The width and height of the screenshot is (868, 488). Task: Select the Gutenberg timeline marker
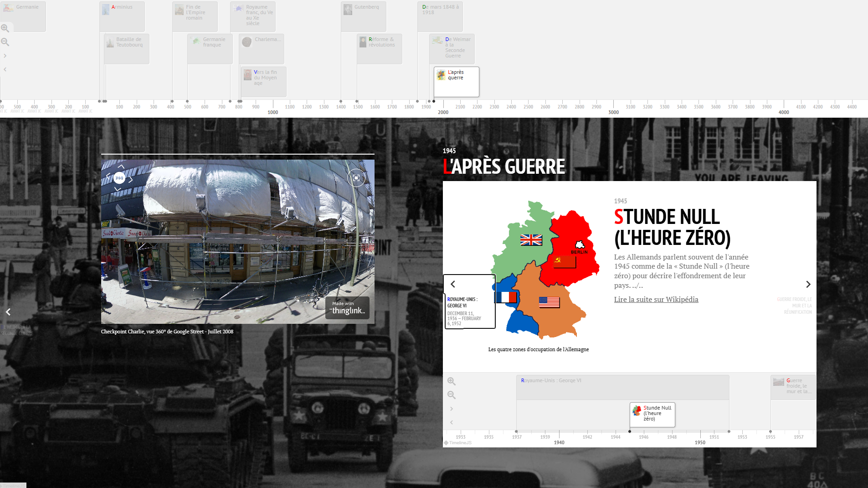click(363, 16)
